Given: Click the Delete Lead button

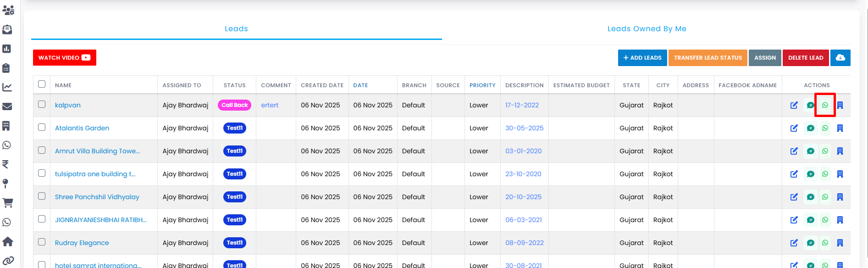Looking at the screenshot, I should click(x=805, y=58).
